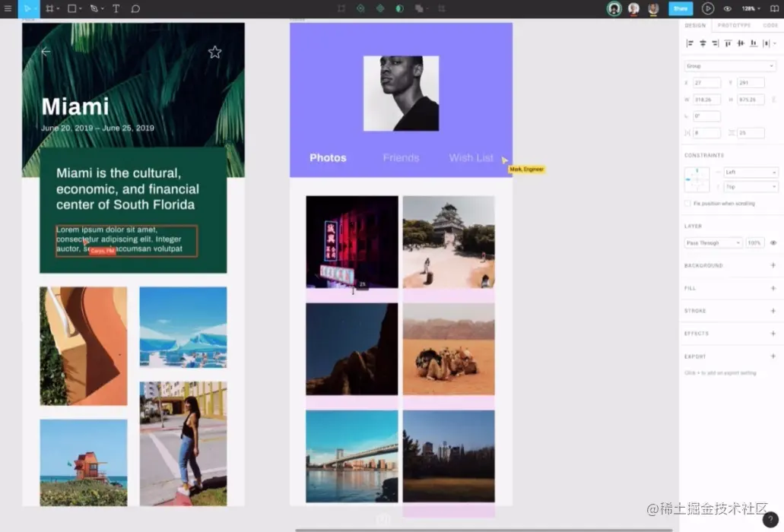Click the horizontal canvas scrollbar
This screenshot has width=784, height=532.
[484, 530]
